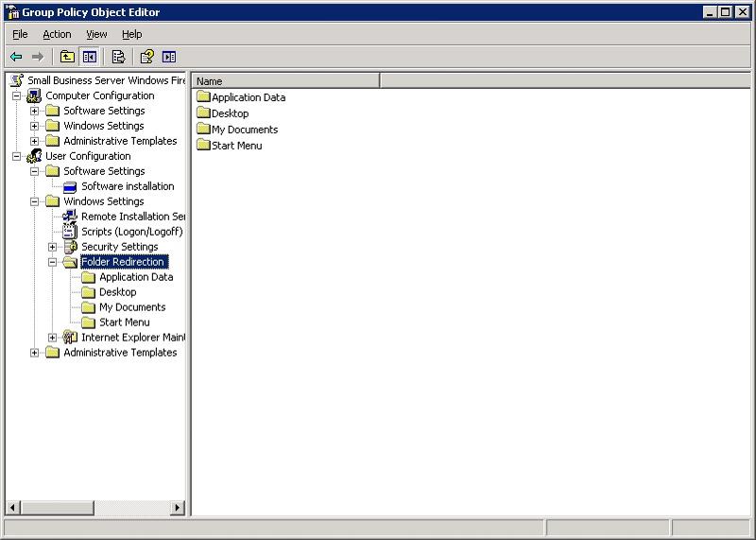Click My Documents folder icon in right pane
This screenshot has height=540, width=756.
203,129
